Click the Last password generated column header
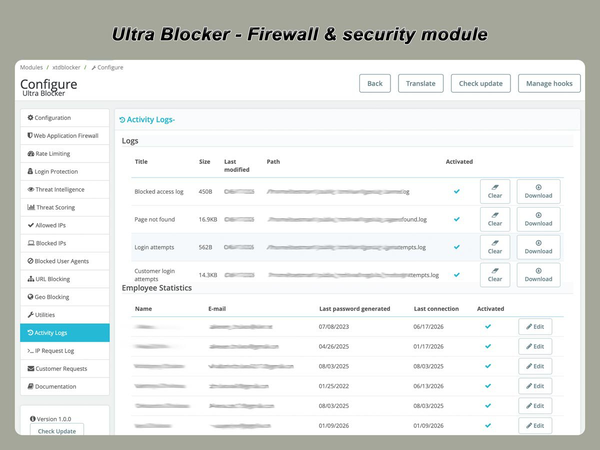Image resolution: width=600 pixels, height=450 pixels. point(355,308)
